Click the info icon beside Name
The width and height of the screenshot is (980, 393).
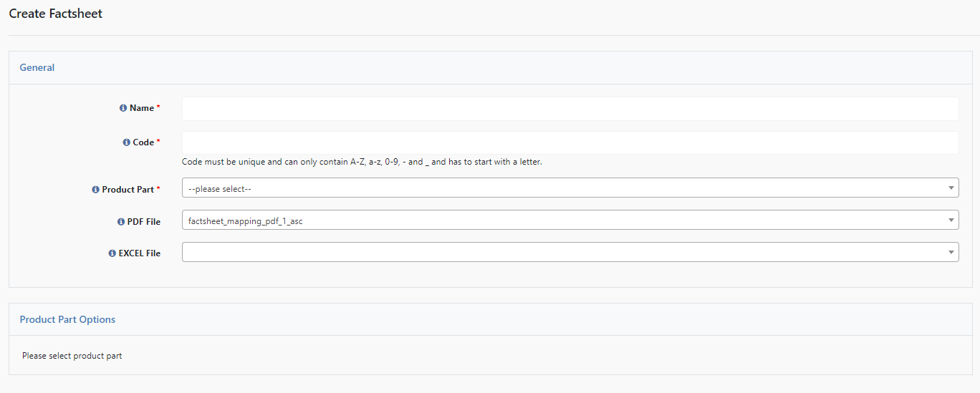coord(123,108)
